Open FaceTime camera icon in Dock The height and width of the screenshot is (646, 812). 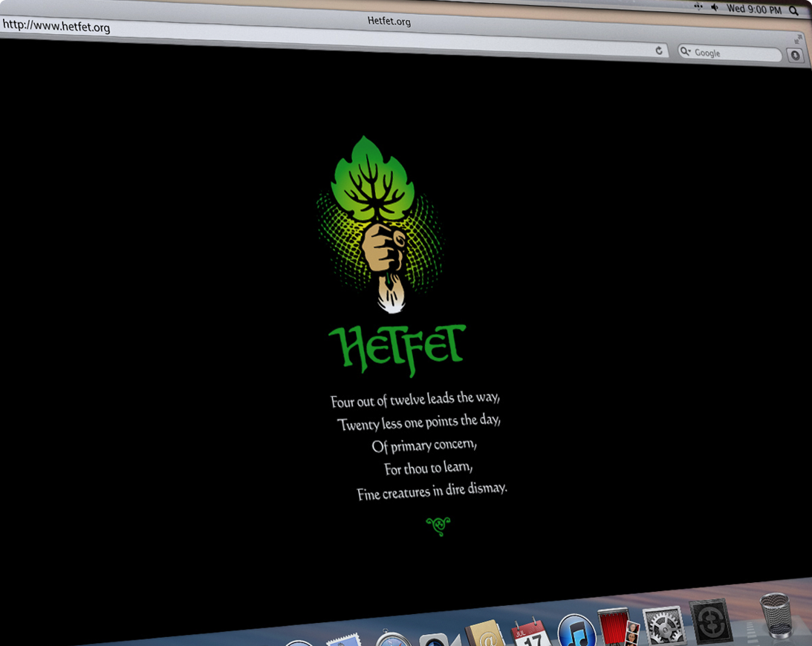point(439,639)
